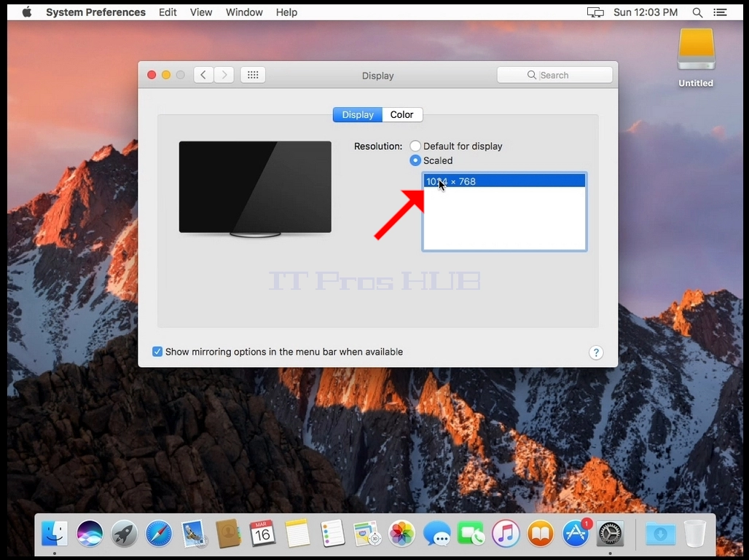Click the display mirroring menu bar icon
Viewport: 749px width, 560px height.
595,12
